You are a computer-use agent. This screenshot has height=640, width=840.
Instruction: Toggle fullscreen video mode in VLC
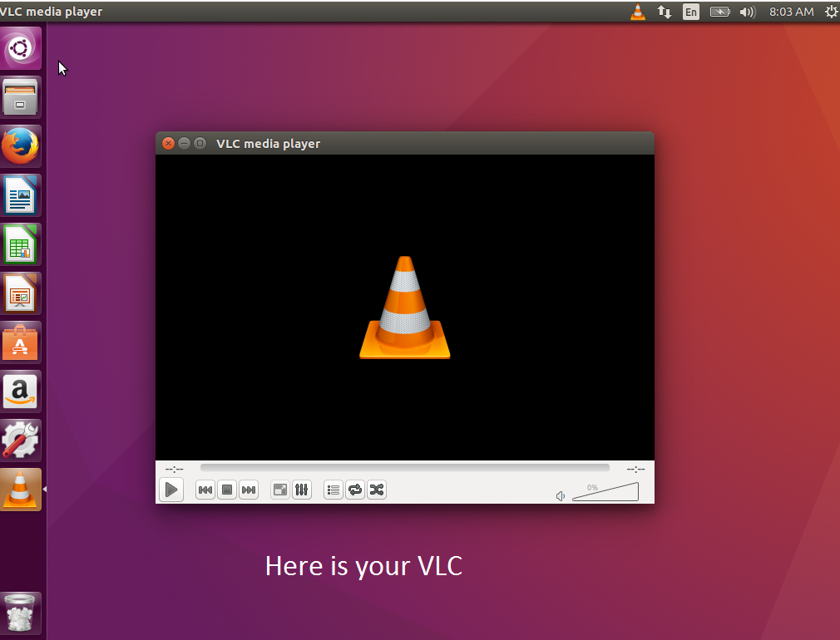click(280, 490)
